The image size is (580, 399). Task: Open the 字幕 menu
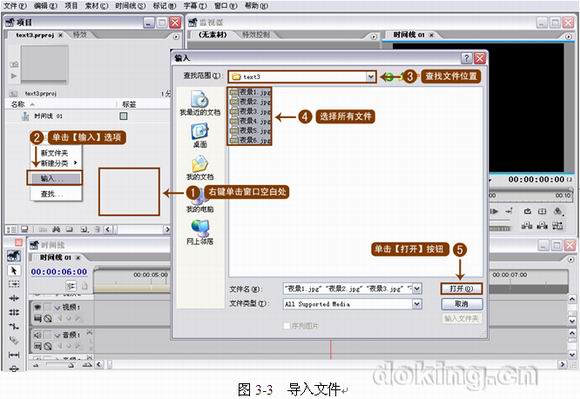tap(195, 6)
